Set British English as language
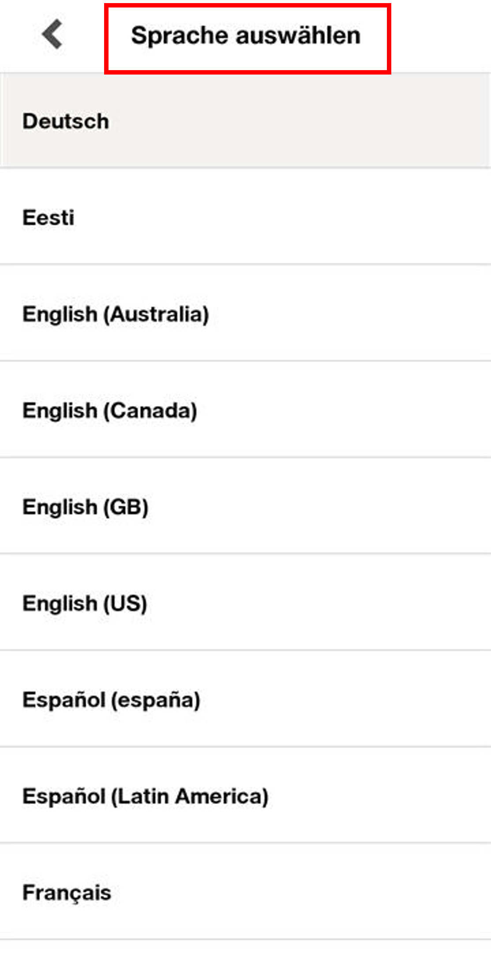 [x=245, y=506]
